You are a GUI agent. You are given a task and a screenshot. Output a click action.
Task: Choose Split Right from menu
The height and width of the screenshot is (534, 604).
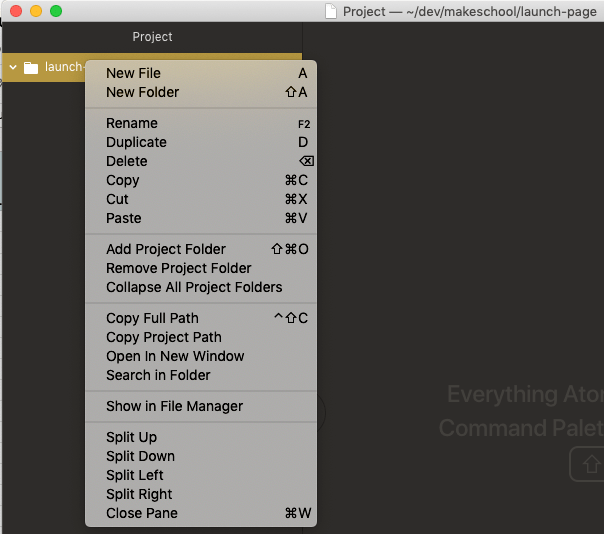pos(139,494)
